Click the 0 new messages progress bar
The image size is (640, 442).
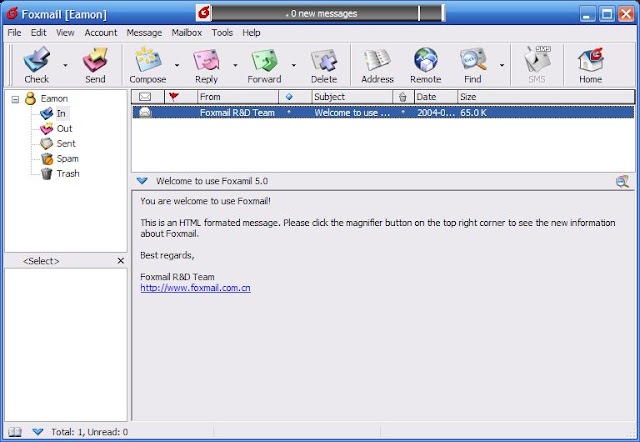pos(327,13)
